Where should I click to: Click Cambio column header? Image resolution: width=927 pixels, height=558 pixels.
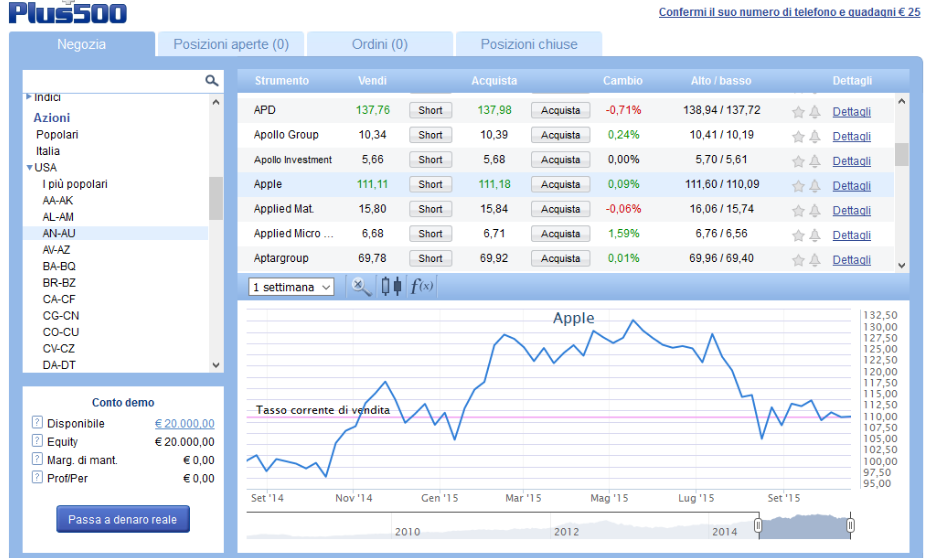coord(623,81)
